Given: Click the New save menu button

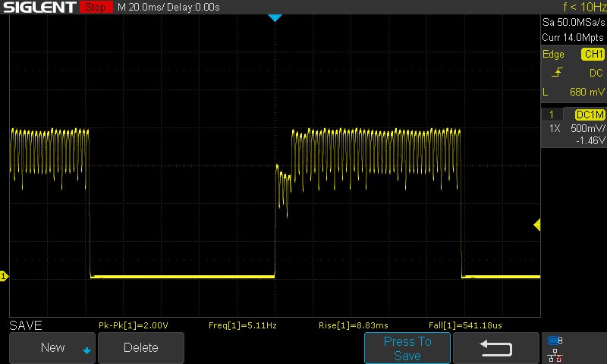Looking at the screenshot, I should click(x=52, y=348).
